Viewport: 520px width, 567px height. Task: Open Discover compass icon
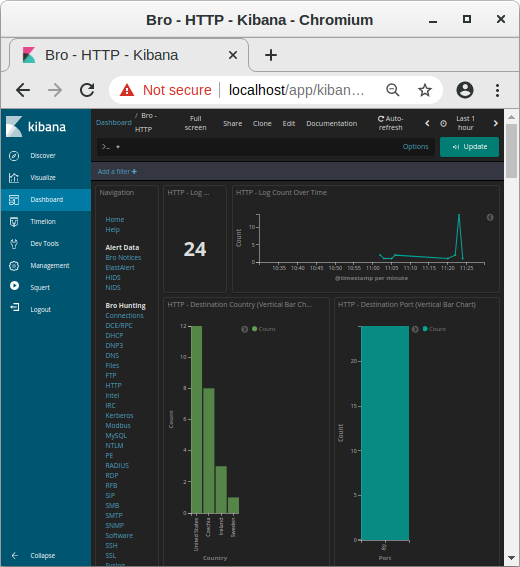coord(14,156)
